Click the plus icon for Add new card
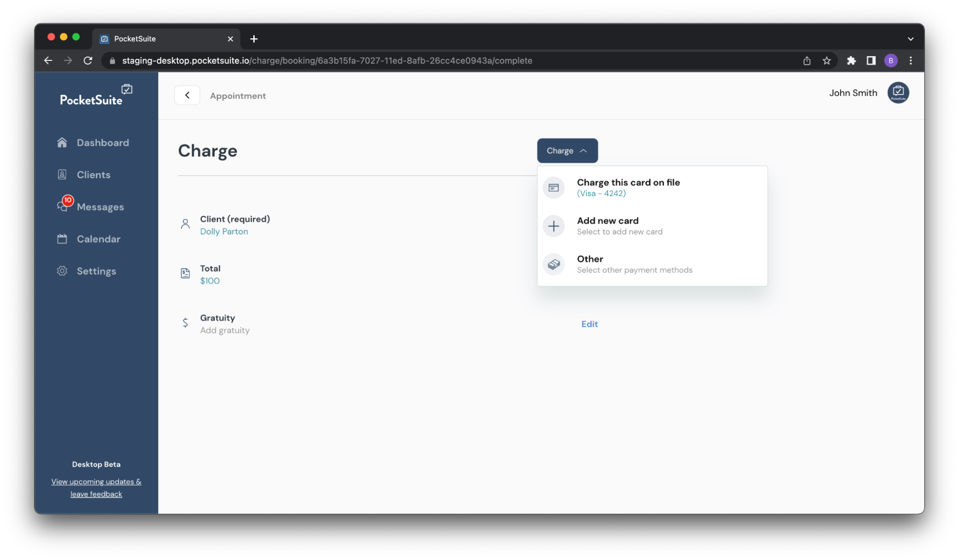The width and height of the screenshot is (959, 560). pos(554,226)
